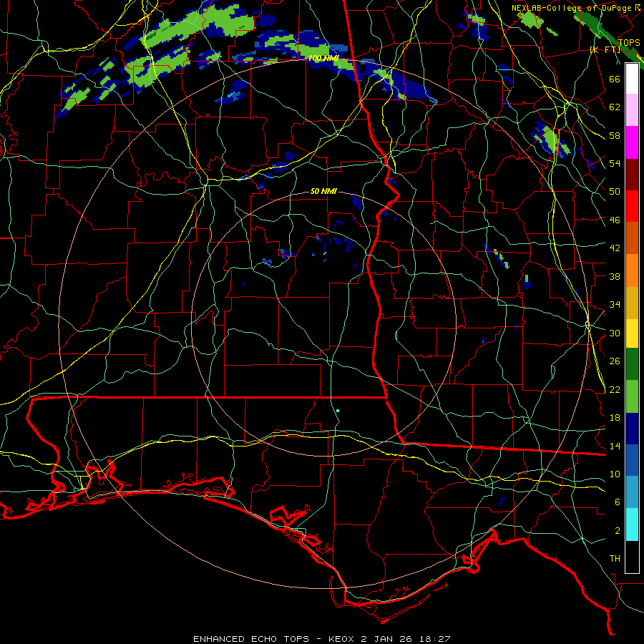Click the '54' legend value

click(x=615, y=163)
